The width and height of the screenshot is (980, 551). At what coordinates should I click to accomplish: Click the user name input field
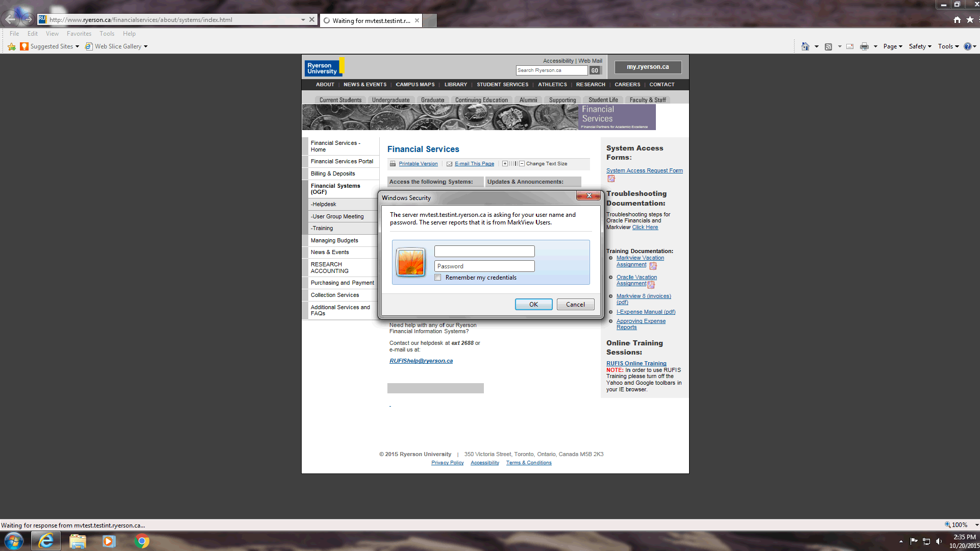(484, 251)
